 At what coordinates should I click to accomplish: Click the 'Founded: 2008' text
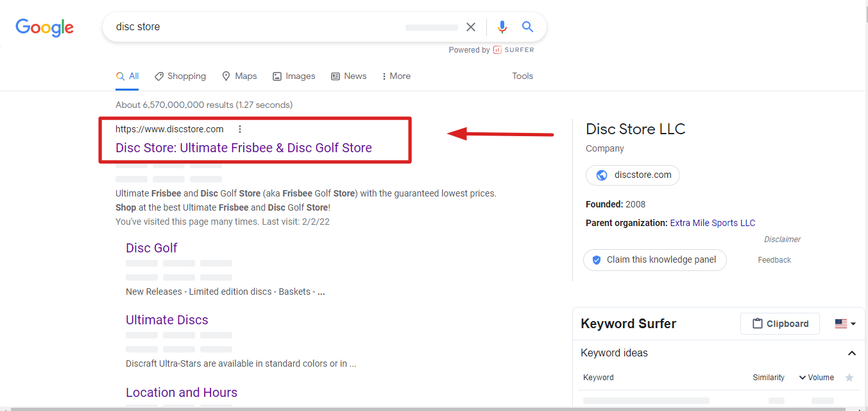pyautogui.click(x=616, y=204)
